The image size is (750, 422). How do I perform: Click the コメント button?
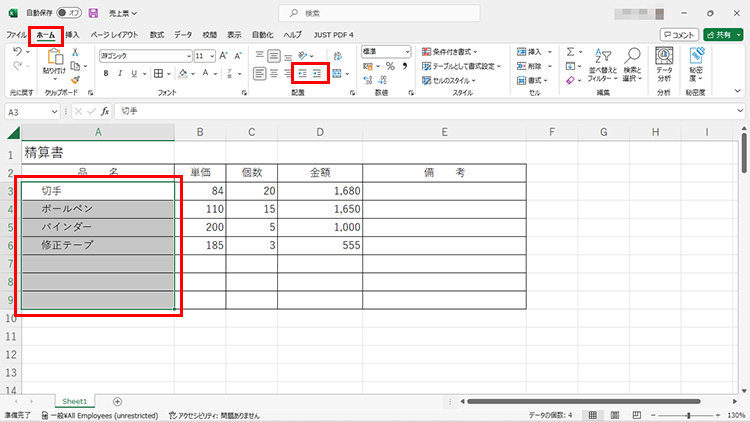(x=679, y=34)
